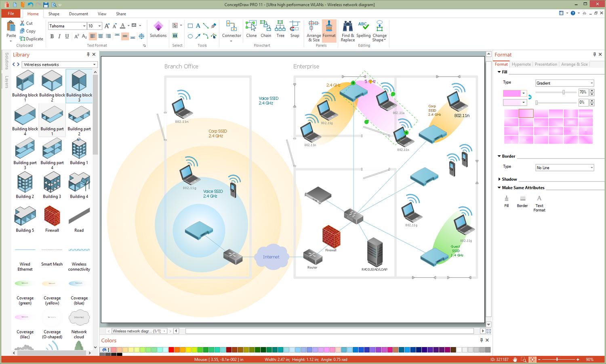Pick the red swatch in Colors palette

171,350
